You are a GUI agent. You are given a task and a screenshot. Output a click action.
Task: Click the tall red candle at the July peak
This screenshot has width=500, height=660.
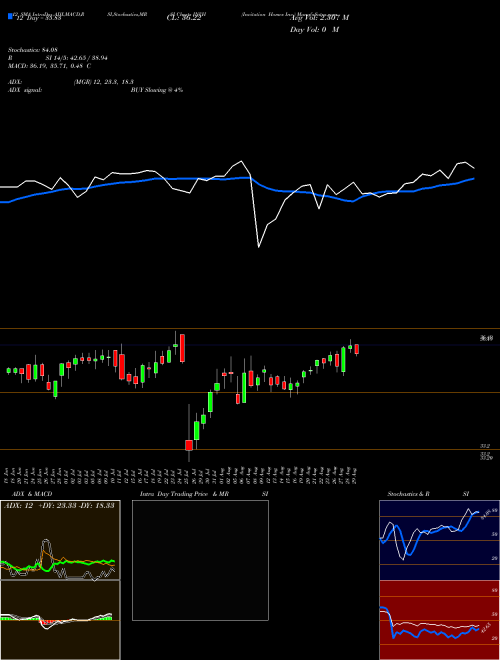pyautogui.click(x=182, y=348)
